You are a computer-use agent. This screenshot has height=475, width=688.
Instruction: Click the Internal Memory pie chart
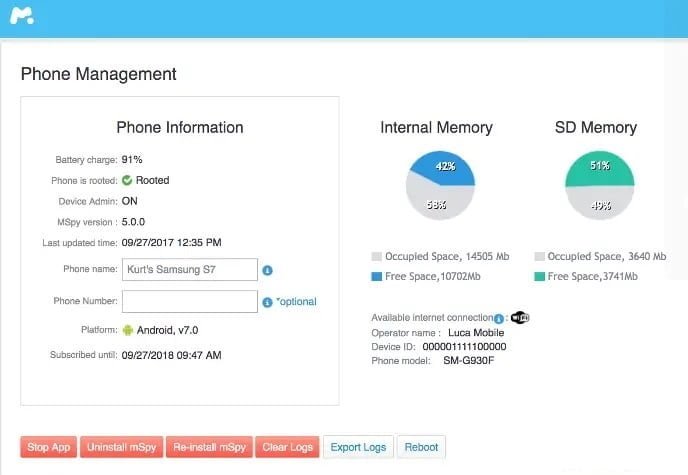[x=440, y=186]
